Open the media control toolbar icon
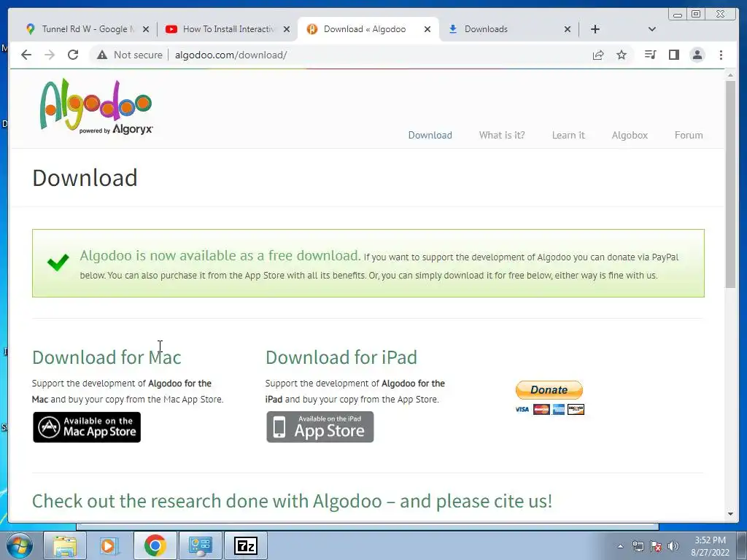747x560 pixels. [x=650, y=55]
